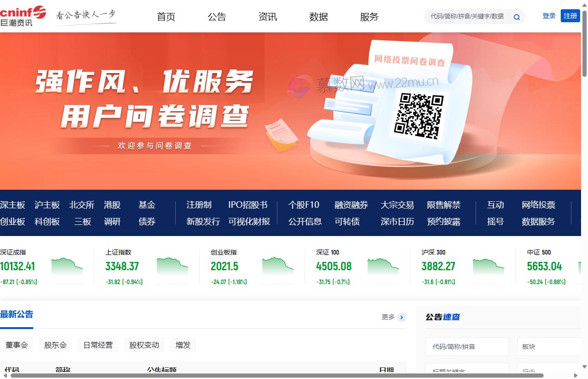Screen dimensions: 588x379
Task: Select the 董事会 tab
Action: [17, 344]
